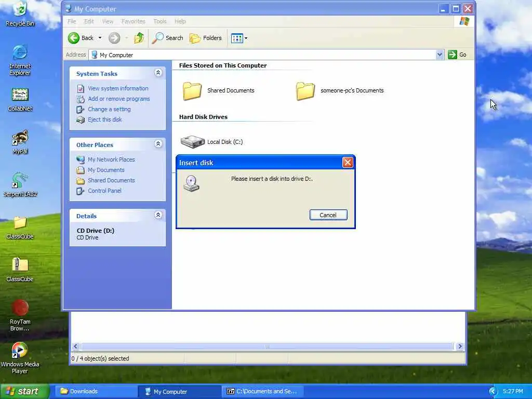This screenshot has height=399, width=532.
Task: Click View system information link
Action: click(118, 88)
